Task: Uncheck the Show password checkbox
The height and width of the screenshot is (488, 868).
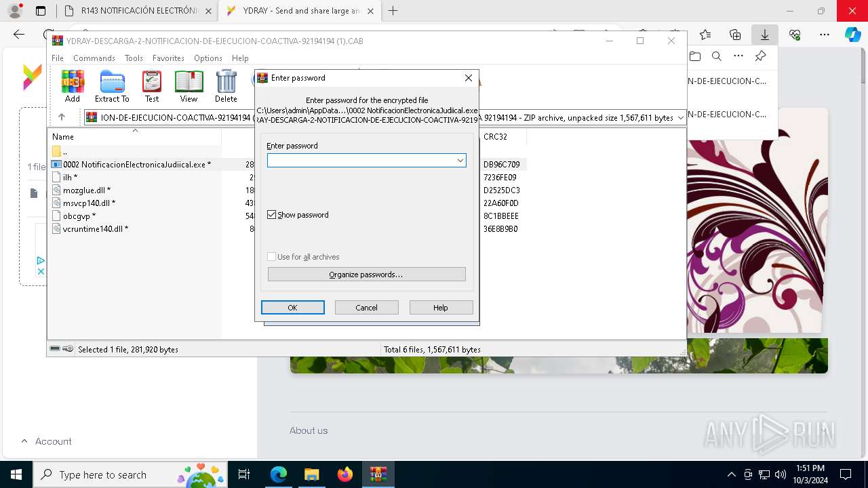Action: coord(272,215)
